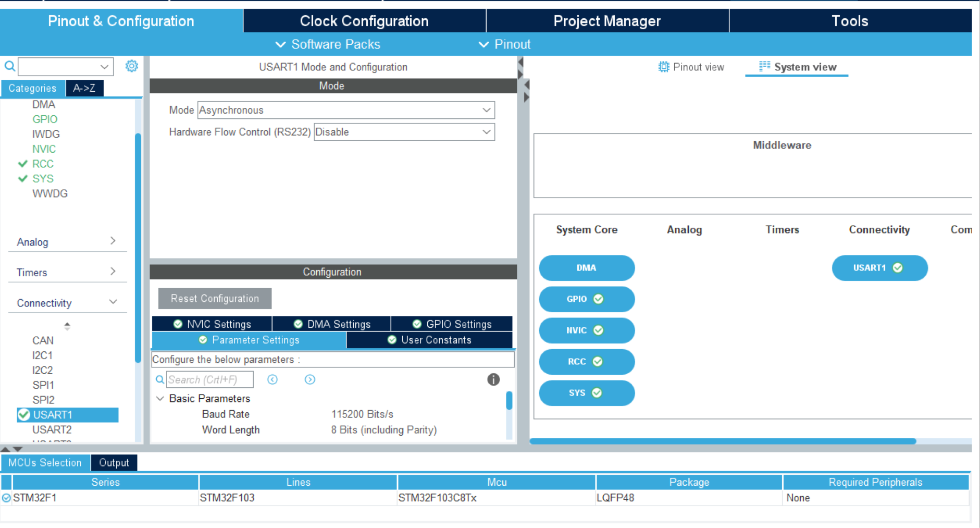Open the Mode dropdown set to Asynchronous
Screen dimensions: 980x528
click(346, 110)
